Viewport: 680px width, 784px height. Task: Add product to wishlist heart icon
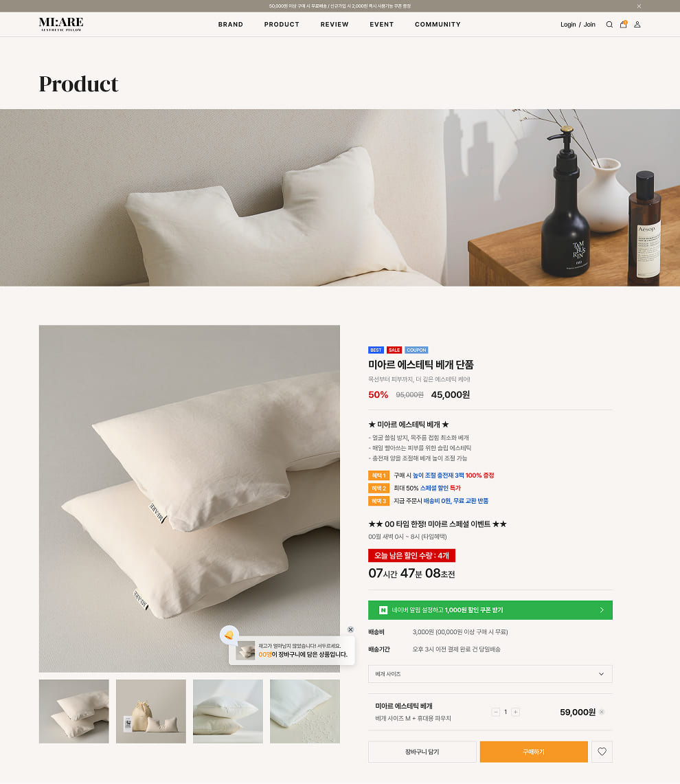pos(602,752)
